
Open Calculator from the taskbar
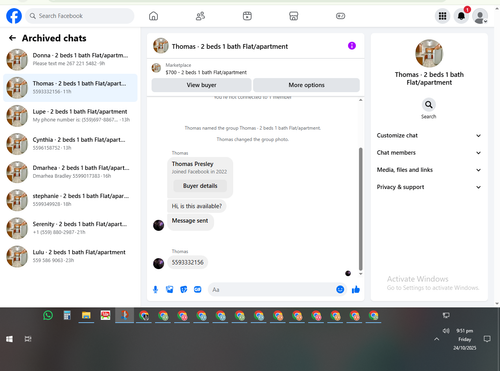click(x=67, y=315)
